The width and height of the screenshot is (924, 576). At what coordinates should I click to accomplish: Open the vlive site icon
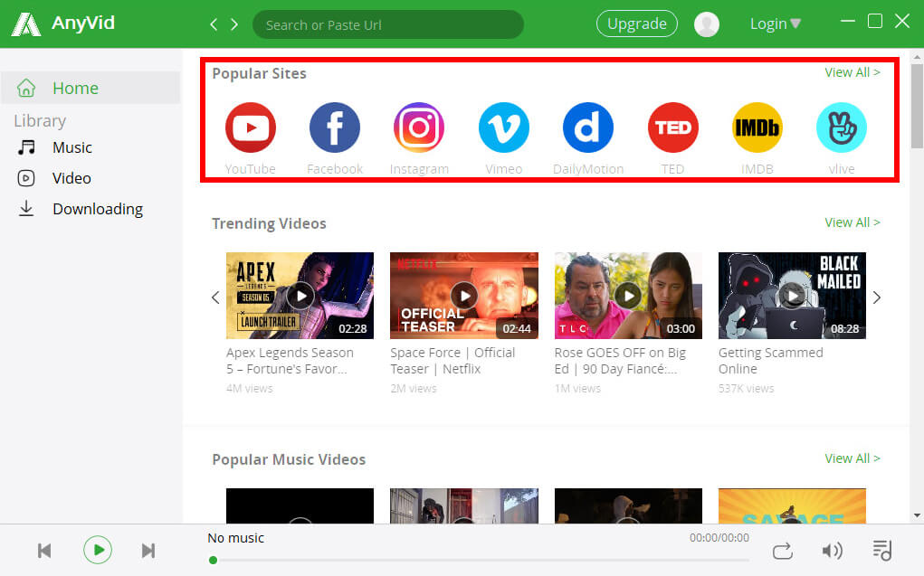[x=842, y=127]
